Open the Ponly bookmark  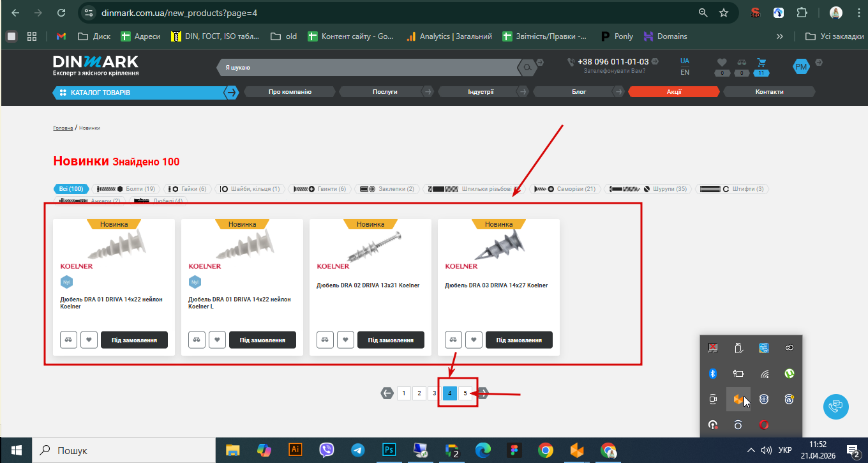pyautogui.click(x=617, y=36)
